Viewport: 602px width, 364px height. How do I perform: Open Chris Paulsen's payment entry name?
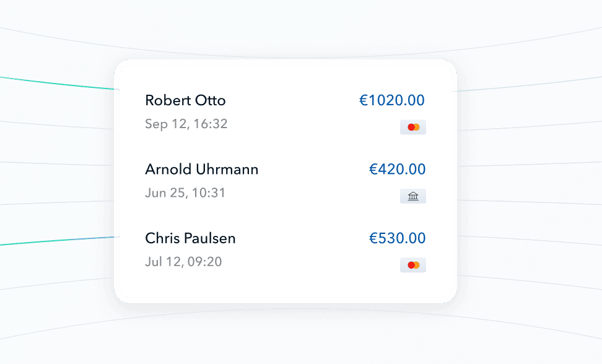tap(190, 238)
